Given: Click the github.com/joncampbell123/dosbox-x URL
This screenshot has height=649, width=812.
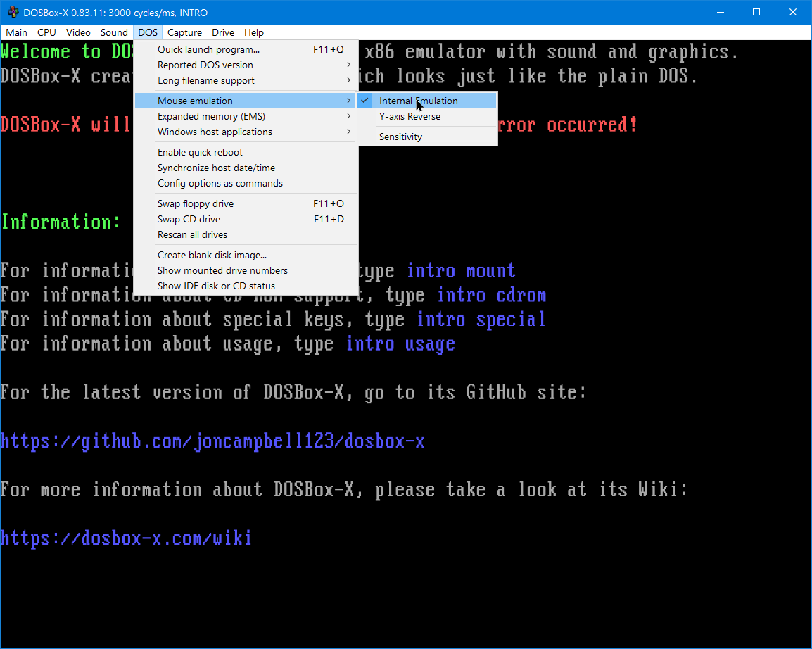Looking at the screenshot, I should (x=212, y=442).
